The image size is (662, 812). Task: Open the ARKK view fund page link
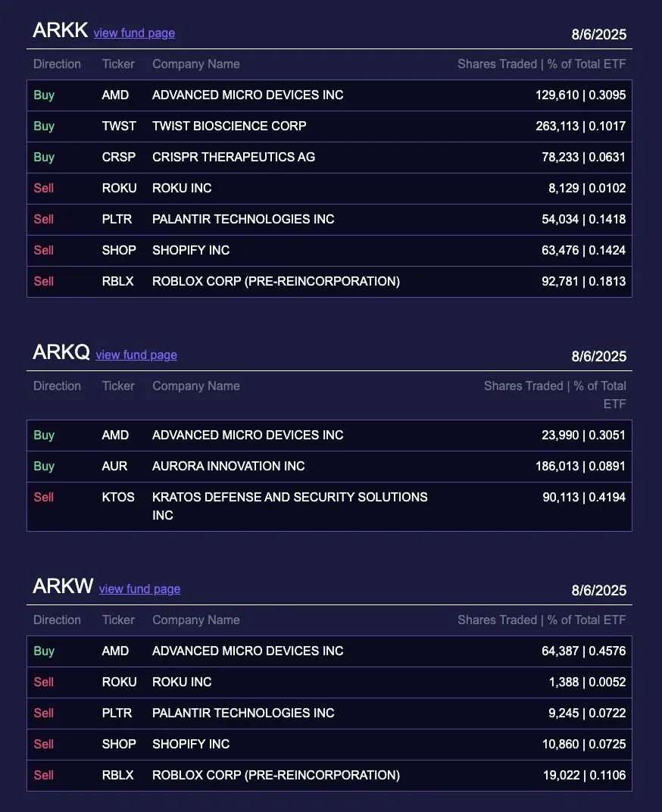point(134,33)
